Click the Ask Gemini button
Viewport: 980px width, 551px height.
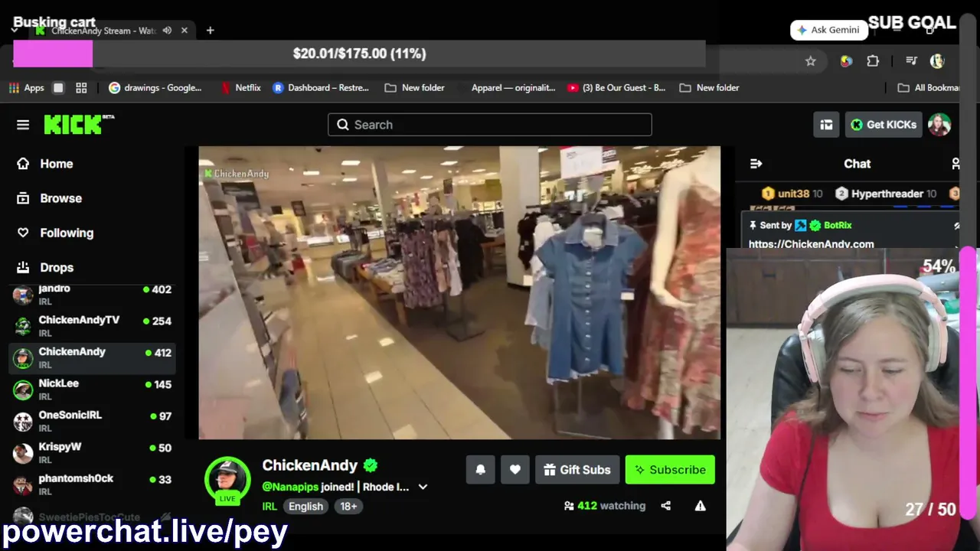pos(829,30)
